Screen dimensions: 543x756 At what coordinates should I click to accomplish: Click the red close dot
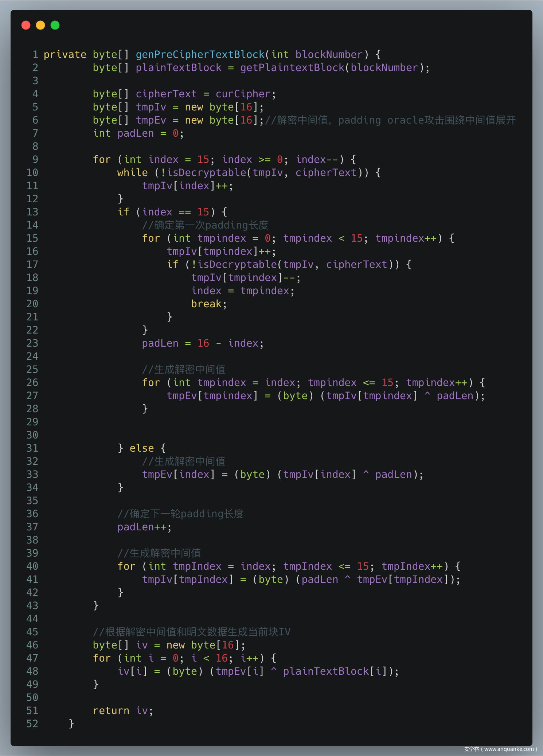click(x=26, y=25)
